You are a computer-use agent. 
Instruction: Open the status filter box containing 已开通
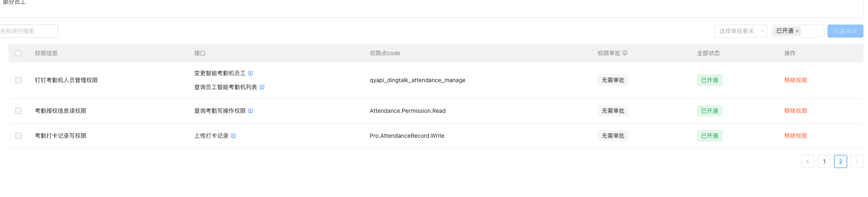(798, 31)
